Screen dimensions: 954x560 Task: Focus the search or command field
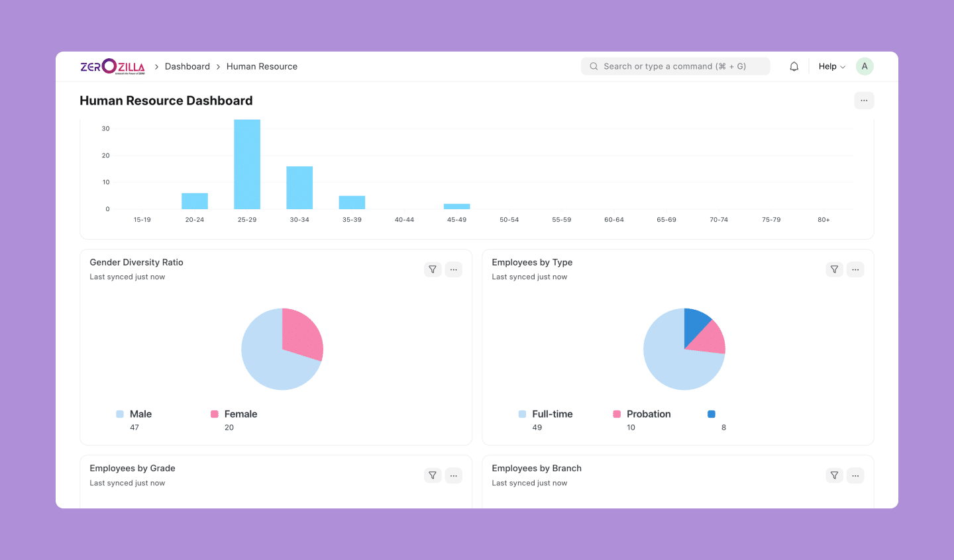click(674, 66)
